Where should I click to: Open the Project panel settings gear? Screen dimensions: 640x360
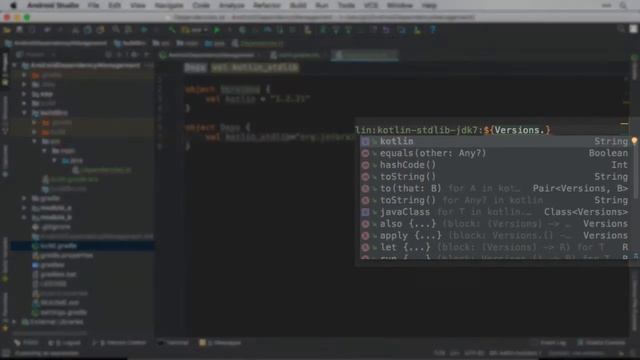pyautogui.click(x=134, y=54)
